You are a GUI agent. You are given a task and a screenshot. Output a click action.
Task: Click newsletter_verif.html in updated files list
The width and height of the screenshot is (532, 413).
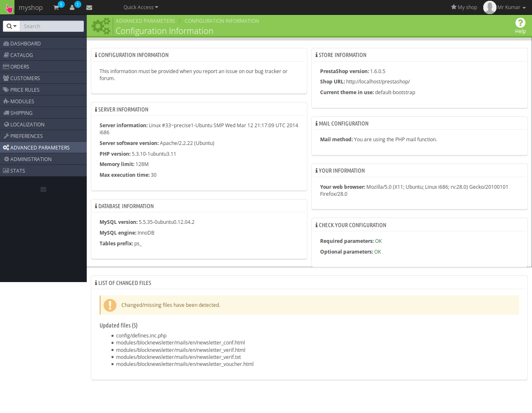pyautogui.click(x=180, y=350)
